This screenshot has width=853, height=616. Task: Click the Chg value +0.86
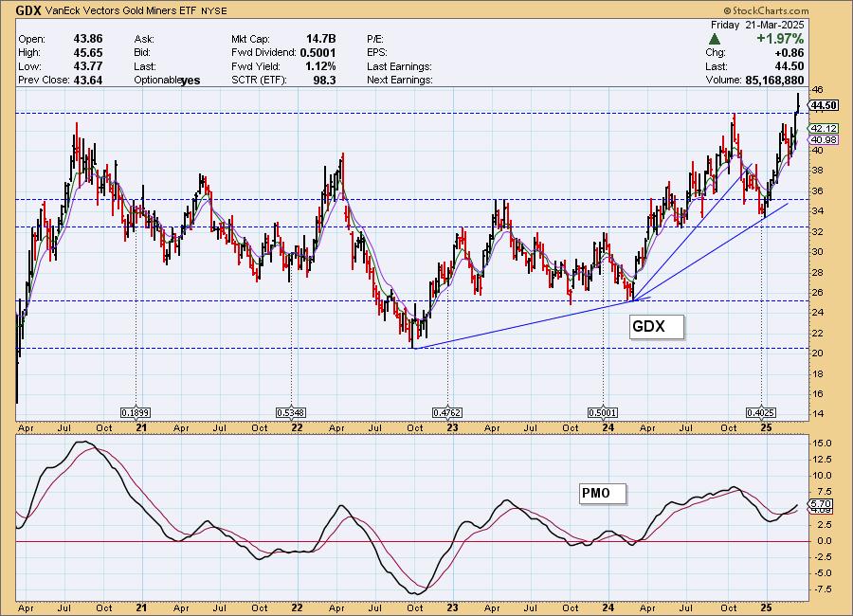coord(789,53)
